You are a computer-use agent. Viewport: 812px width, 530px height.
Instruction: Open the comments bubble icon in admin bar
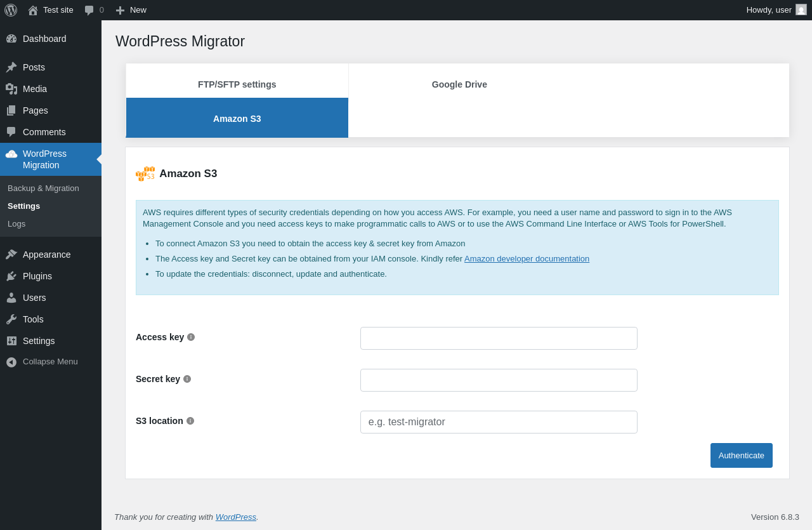point(89,10)
